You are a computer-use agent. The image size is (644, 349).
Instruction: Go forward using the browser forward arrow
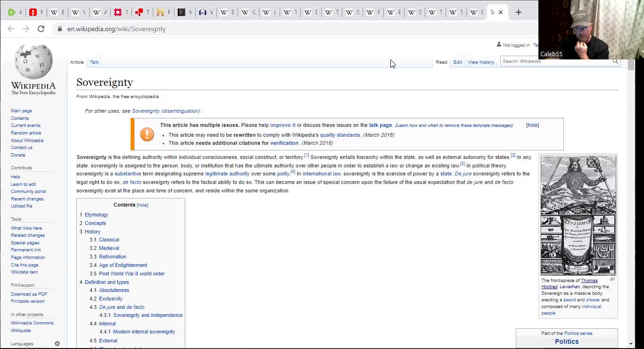(x=26, y=29)
